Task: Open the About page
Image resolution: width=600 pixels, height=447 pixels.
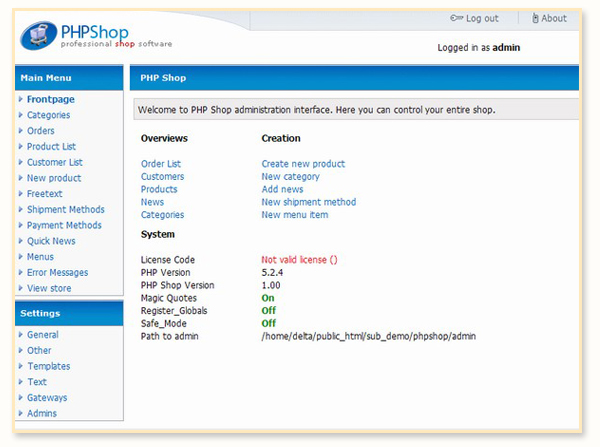Action: (554, 18)
